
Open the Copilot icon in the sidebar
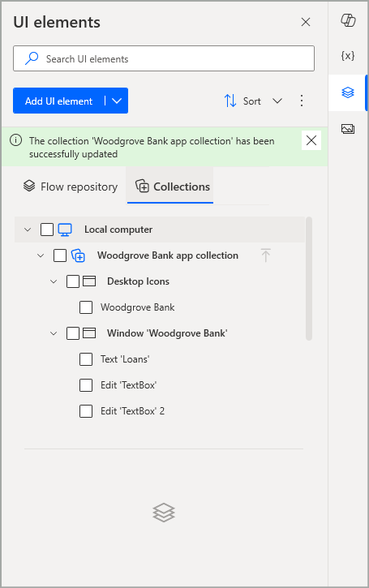(348, 20)
